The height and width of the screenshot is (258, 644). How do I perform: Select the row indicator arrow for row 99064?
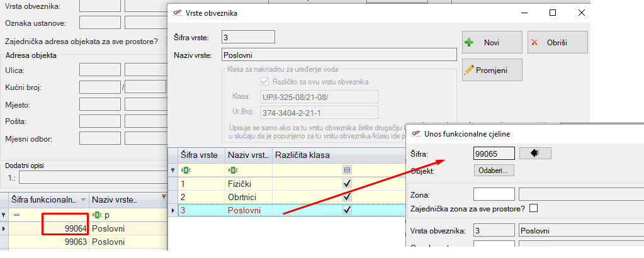(x=4, y=228)
